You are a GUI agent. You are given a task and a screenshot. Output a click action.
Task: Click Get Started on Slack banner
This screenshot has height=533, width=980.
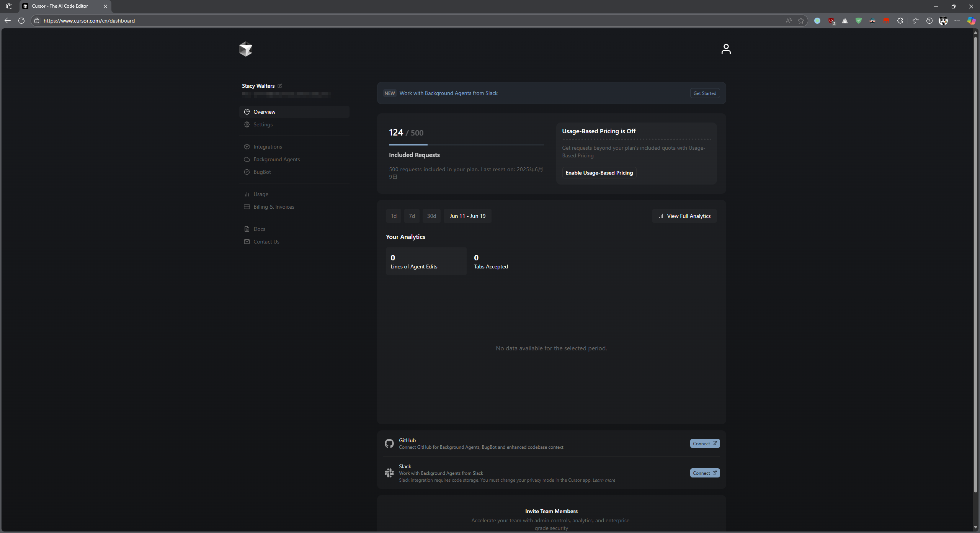click(704, 93)
